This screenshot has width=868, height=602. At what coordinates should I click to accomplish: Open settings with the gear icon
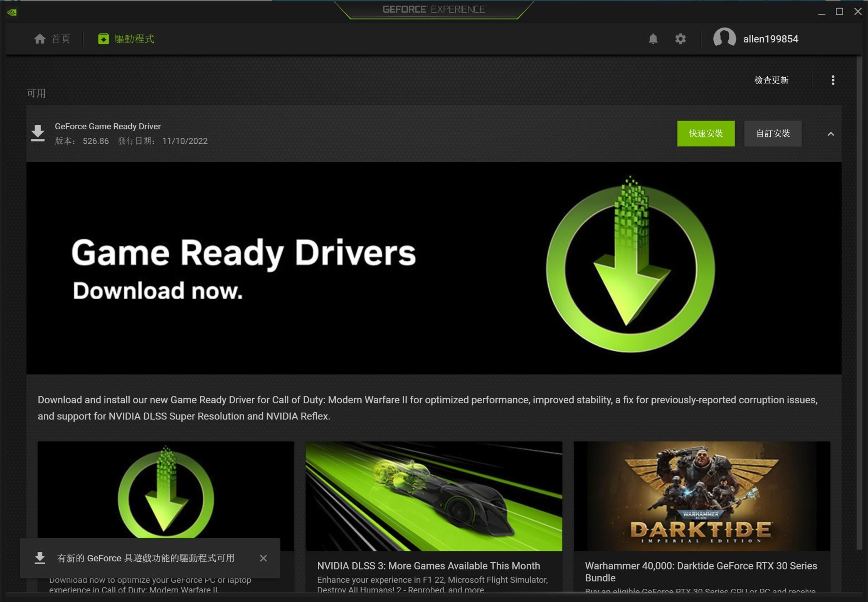[x=680, y=39]
